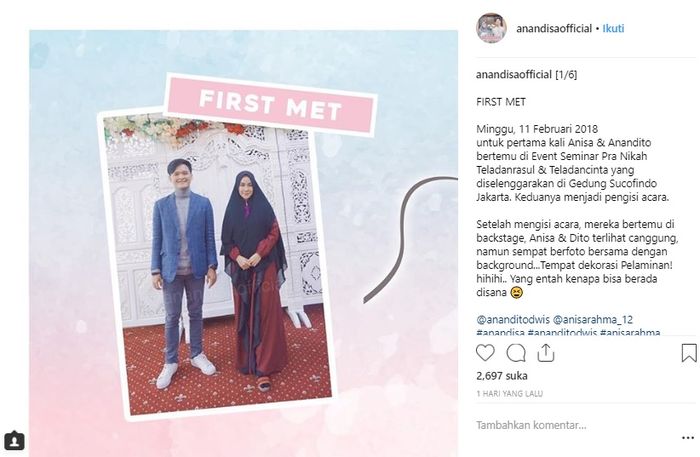
Task: Show tagged people icon on photo
Action: tap(14, 440)
